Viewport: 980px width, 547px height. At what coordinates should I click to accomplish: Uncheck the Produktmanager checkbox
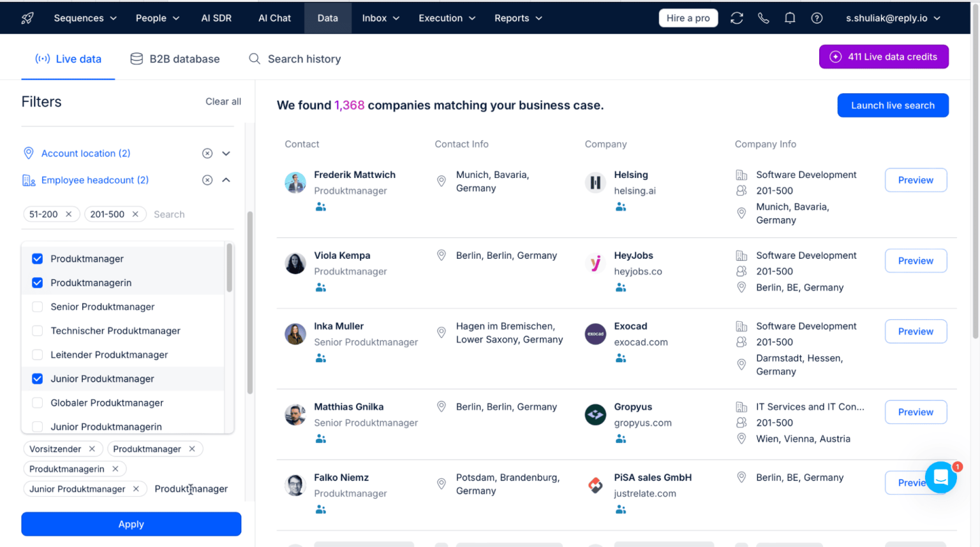pos(38,259)
